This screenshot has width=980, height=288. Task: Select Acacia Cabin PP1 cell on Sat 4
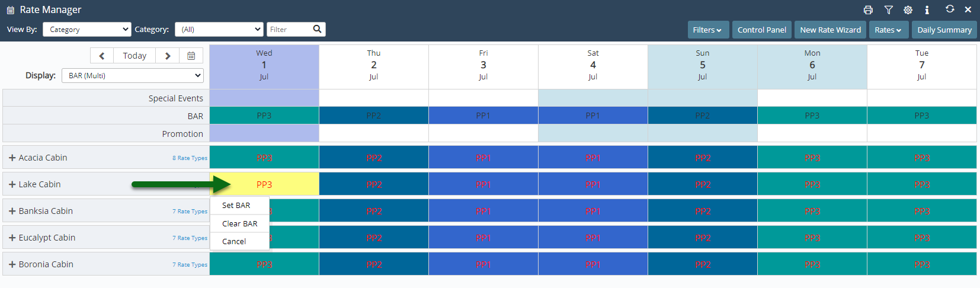pos(593,158)
